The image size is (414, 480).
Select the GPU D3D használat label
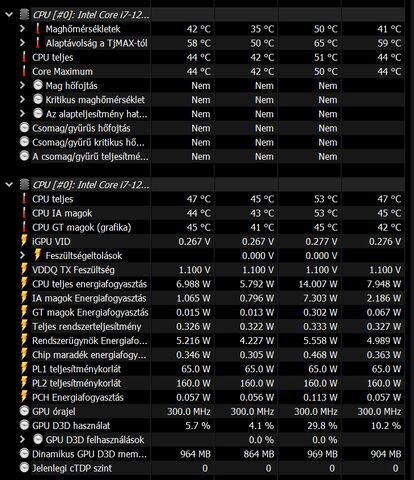[71, 426]
